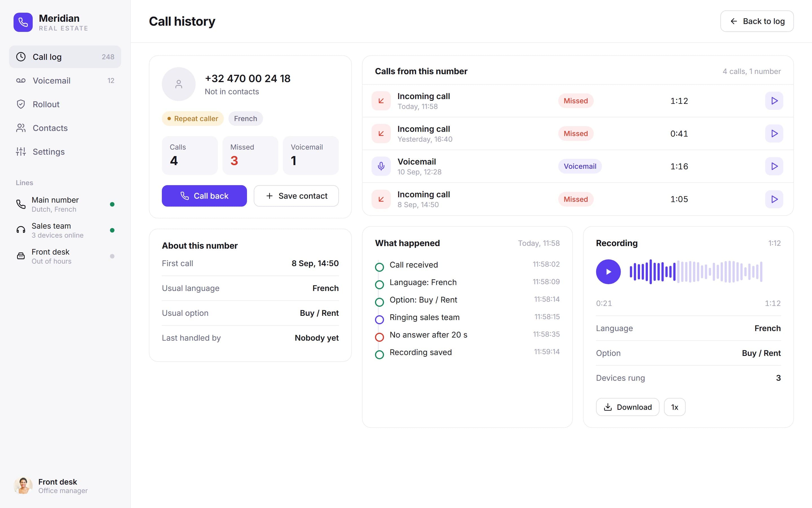Click the Recording saved timeline marker

379,354
